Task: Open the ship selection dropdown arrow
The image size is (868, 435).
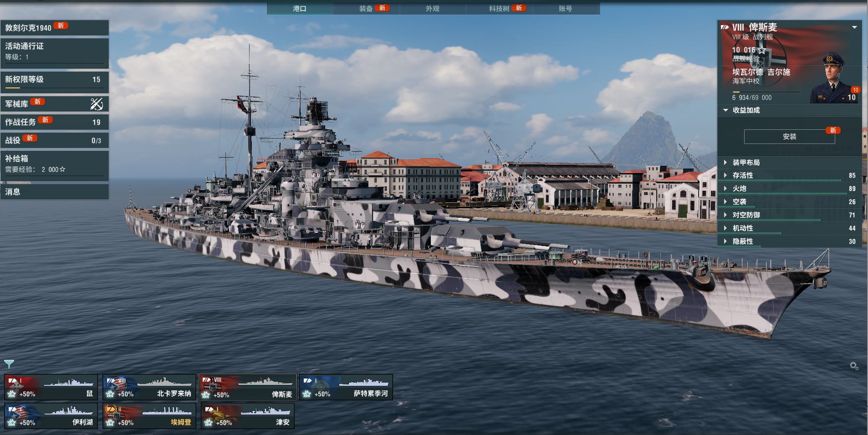Action: (855, 27)
